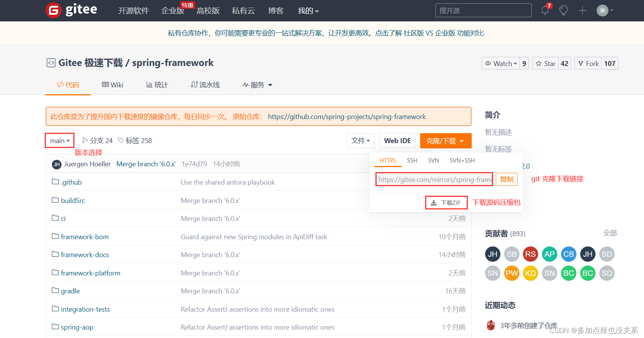Open the 社区版 VS 企业版 banner link
Image resolution: width=644 pixels, height=338 pixels.
point(444,33)
